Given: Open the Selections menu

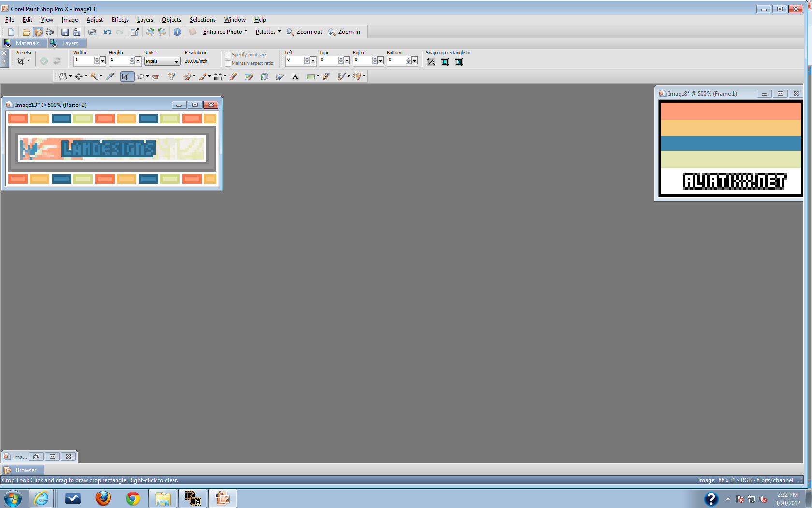Looking at the screenshot, I should click(x=203, y=20).
